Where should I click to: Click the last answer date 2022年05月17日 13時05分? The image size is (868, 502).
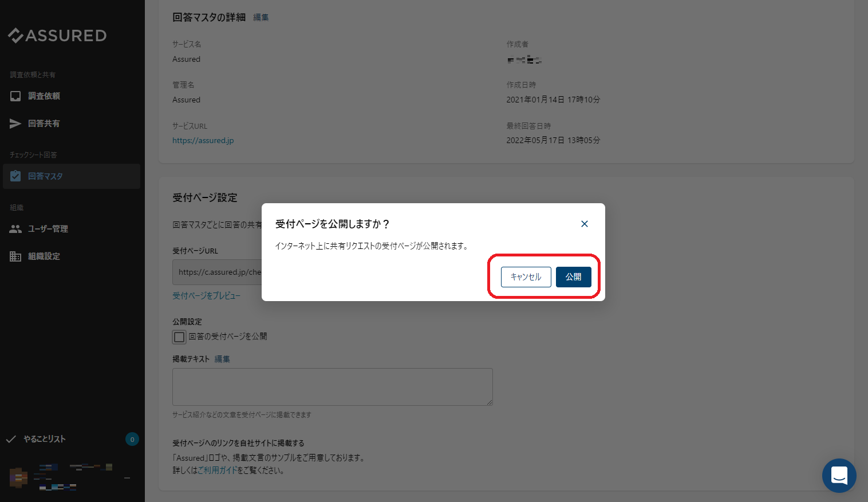tap(553, 140)
